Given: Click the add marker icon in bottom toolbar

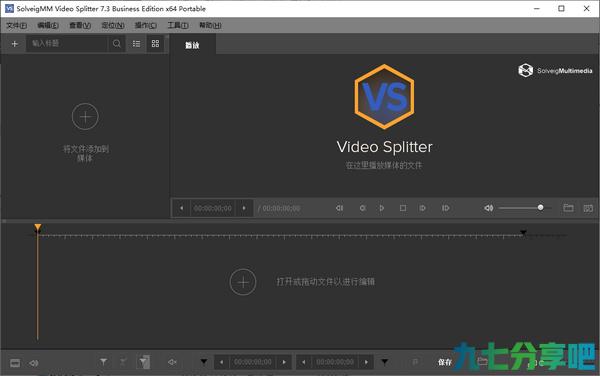Looking at the screenshot, I should point(103,361).
